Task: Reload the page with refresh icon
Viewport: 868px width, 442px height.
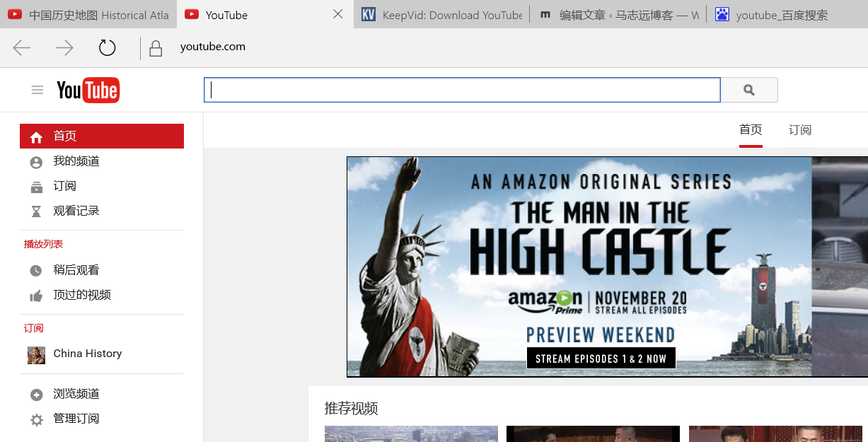Action: 107,47
